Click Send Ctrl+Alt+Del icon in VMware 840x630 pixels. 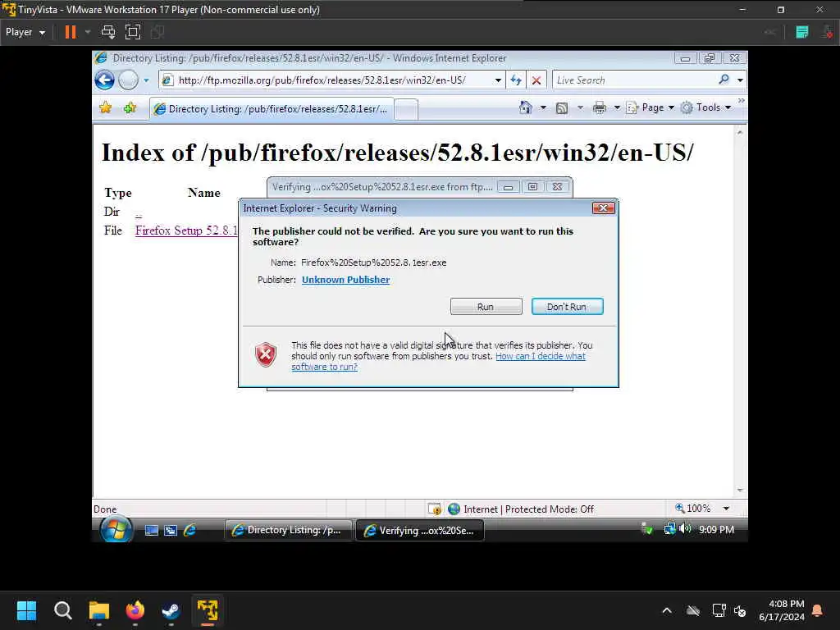coord(108,32)
